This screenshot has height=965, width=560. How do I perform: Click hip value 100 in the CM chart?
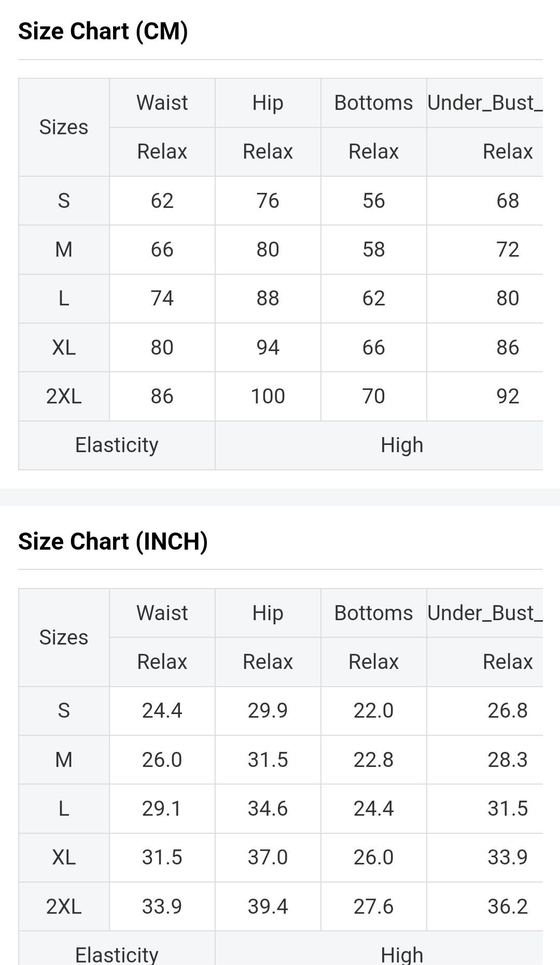tap(268, 396)
